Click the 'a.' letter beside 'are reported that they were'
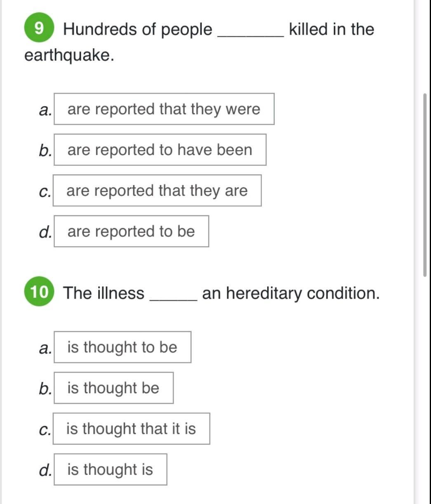This screenshot has height=504, width=431. pos(45,110)
